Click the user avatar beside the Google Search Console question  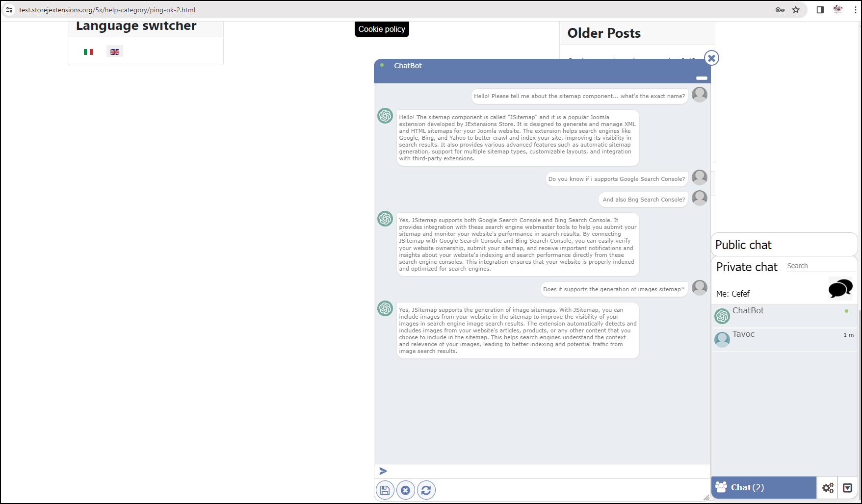pyautogui.click(x=700, y=177)
